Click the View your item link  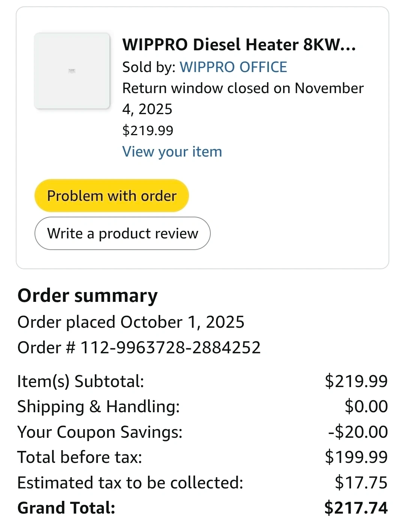172,152
